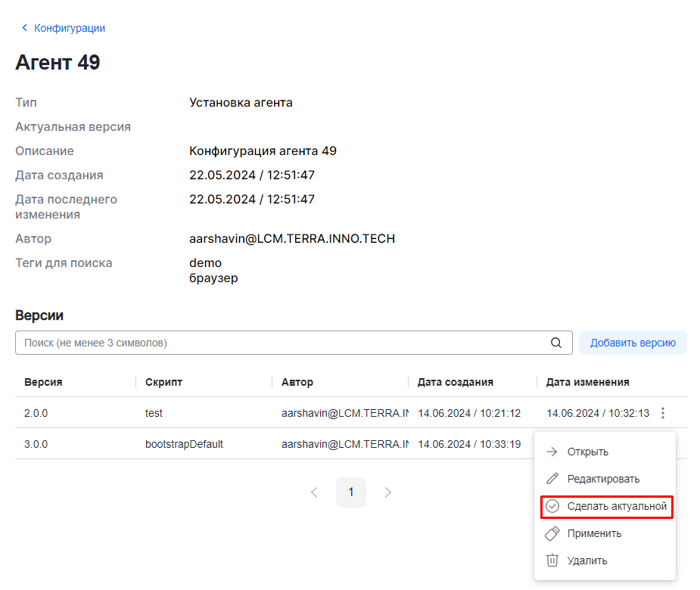
Task: Sort by Дата создания column header
Action: click(455, 382)
